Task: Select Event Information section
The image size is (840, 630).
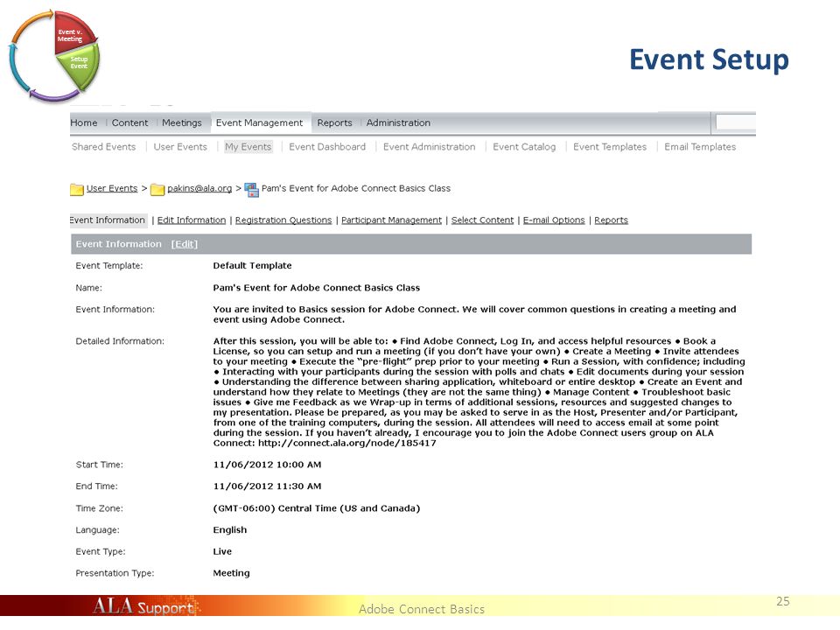Action: pos(107,220)
